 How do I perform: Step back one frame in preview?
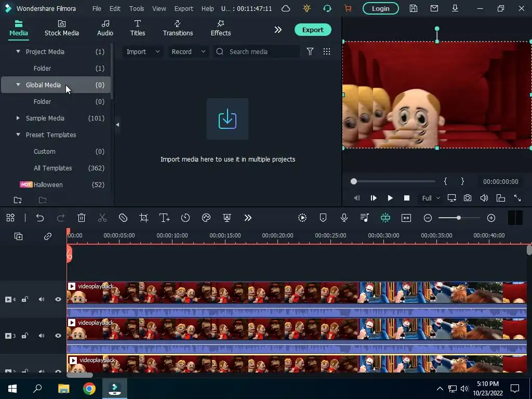(x=356, y=198)
